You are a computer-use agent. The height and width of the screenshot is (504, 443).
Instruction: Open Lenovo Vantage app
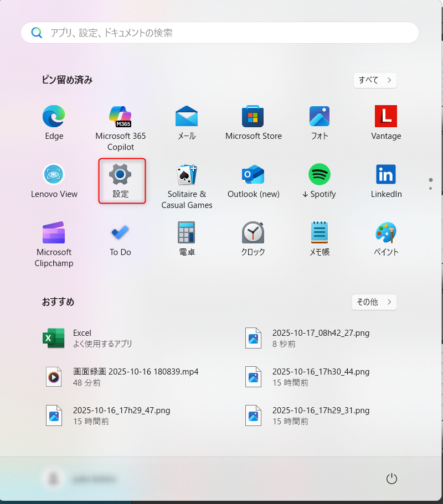coord(386,123)
